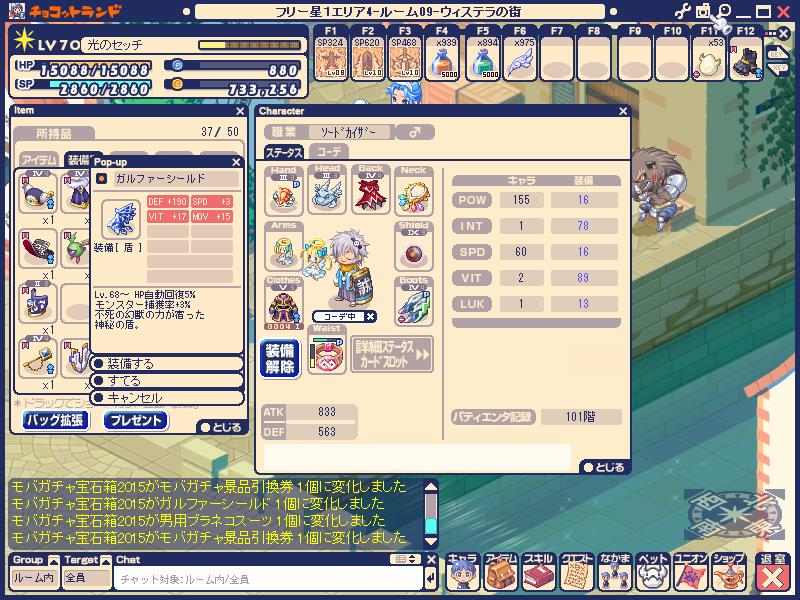Image resolution: width=800 pixels, height=600 pixels.
Task: Click the 退室 exit room button
Action: point(772,572)
